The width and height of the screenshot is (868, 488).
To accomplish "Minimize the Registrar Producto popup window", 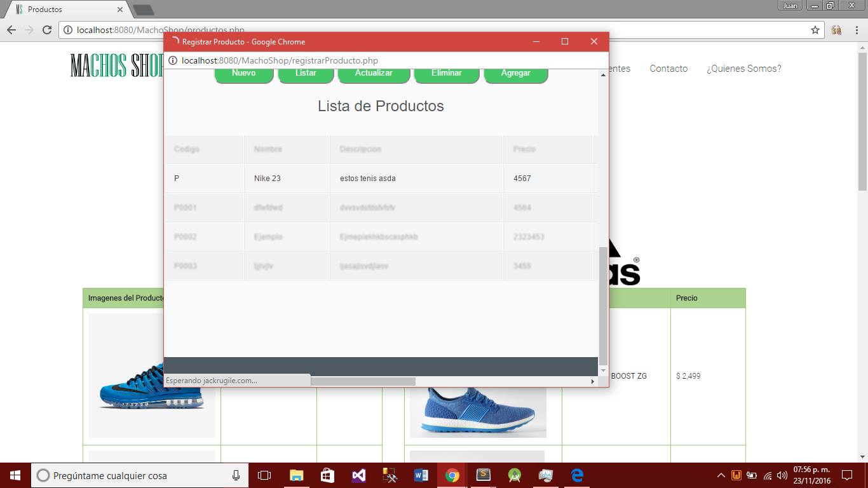I will point(536,41).
